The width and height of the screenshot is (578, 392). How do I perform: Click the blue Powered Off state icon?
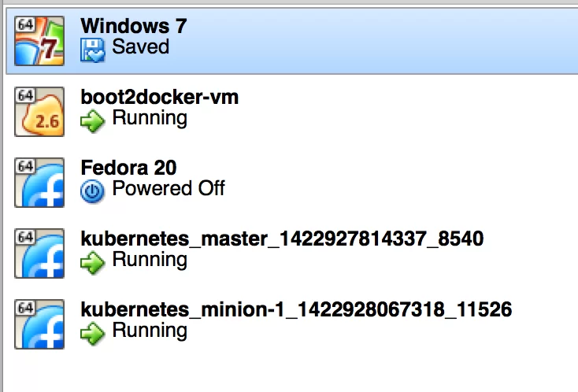pyautogui.click(x=92, y=191)
